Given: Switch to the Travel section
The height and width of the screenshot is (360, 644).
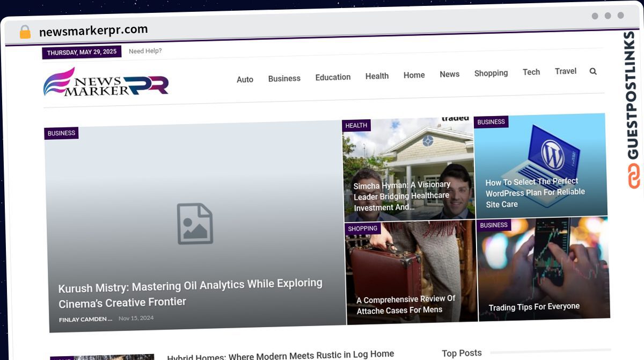Looking at the screenshot, I should (x=565, y=70).
